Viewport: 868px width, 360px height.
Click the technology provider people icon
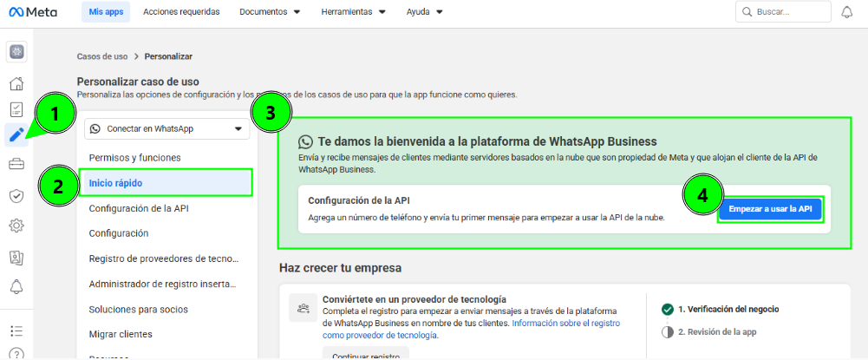(x=303, y=308)
